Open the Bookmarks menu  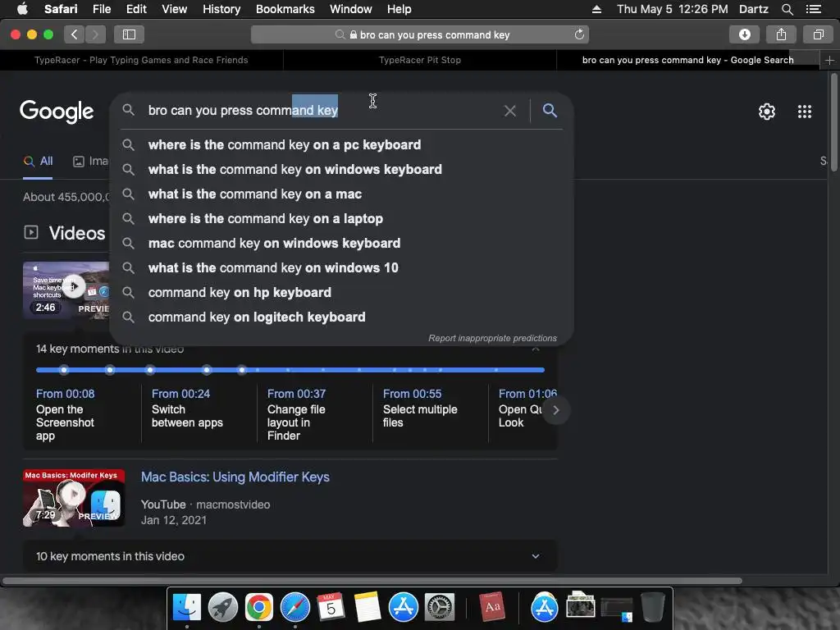(x=285, y=9)
